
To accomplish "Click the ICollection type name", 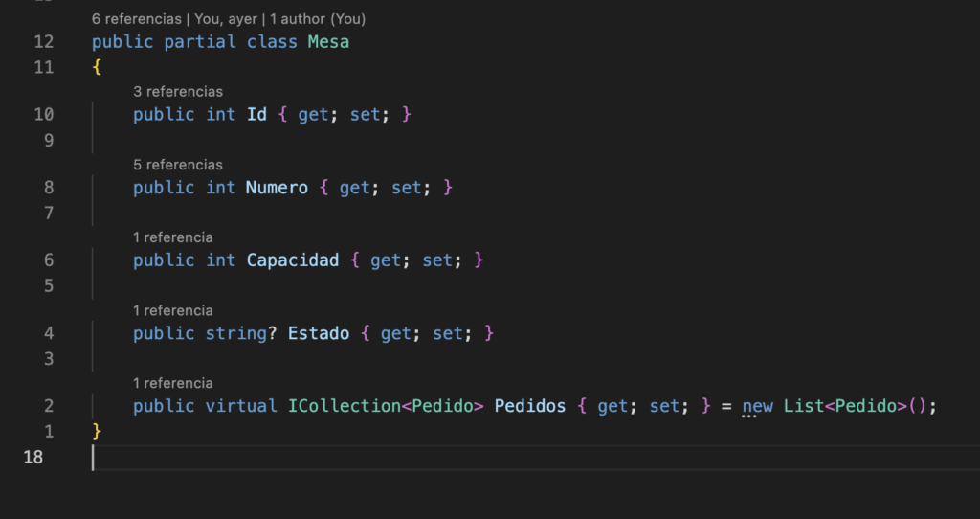I will pos(344,406).
